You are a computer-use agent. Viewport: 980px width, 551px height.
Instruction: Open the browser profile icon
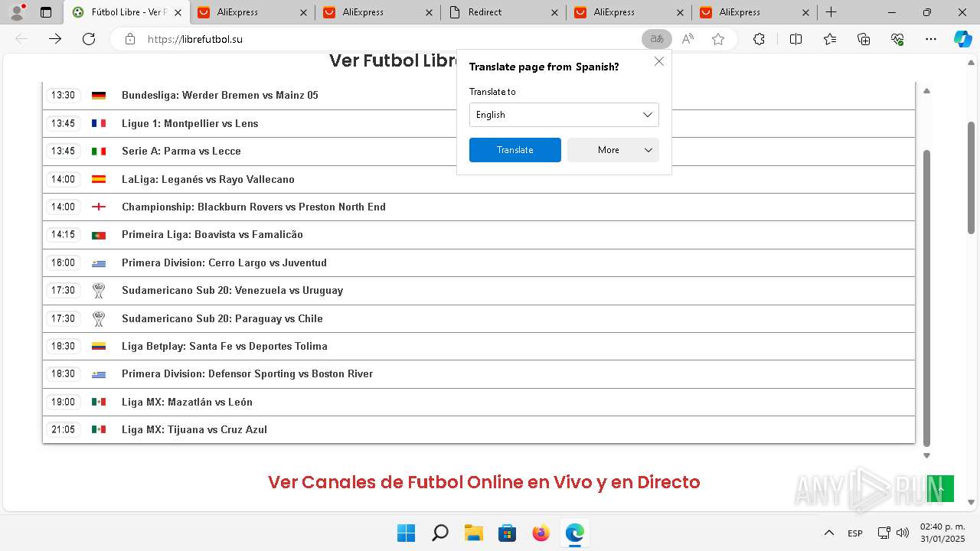(x=17, y=12)
